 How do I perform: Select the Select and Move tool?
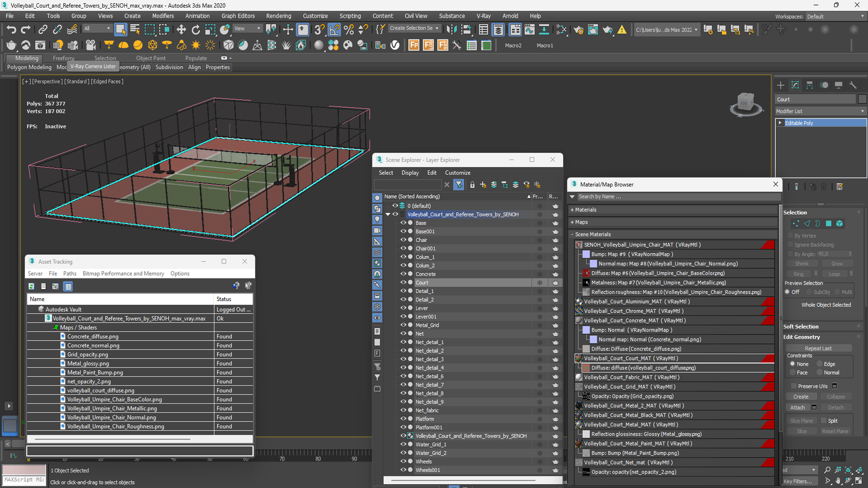(181, 30)
